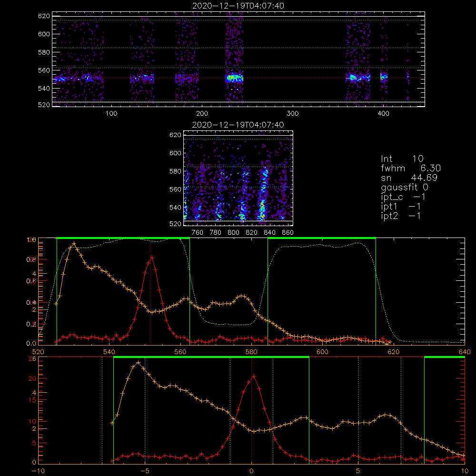
Task: Click y-axis label 600 of top image
Action: click(44, 34)
